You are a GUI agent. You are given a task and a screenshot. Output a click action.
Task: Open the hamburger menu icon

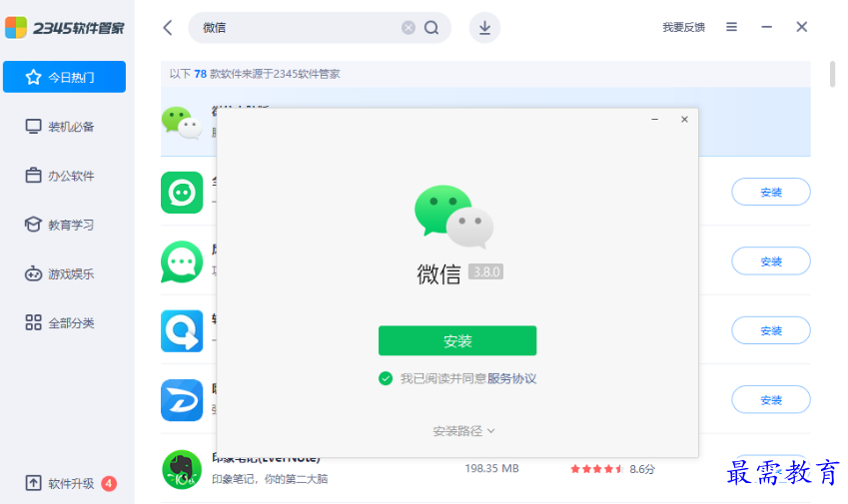point(731,27)
